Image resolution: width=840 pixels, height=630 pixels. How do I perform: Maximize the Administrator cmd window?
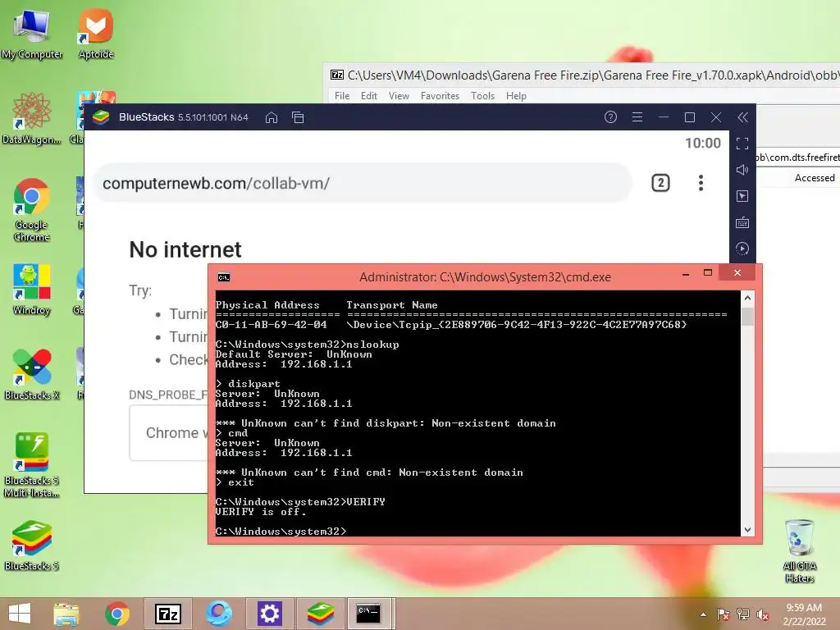[x=708, y=272]
